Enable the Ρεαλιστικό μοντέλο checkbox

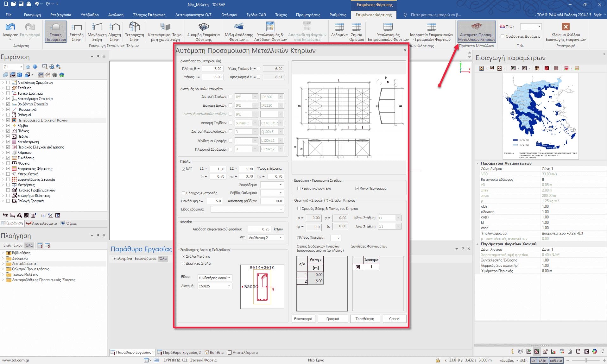coord(299,188)
